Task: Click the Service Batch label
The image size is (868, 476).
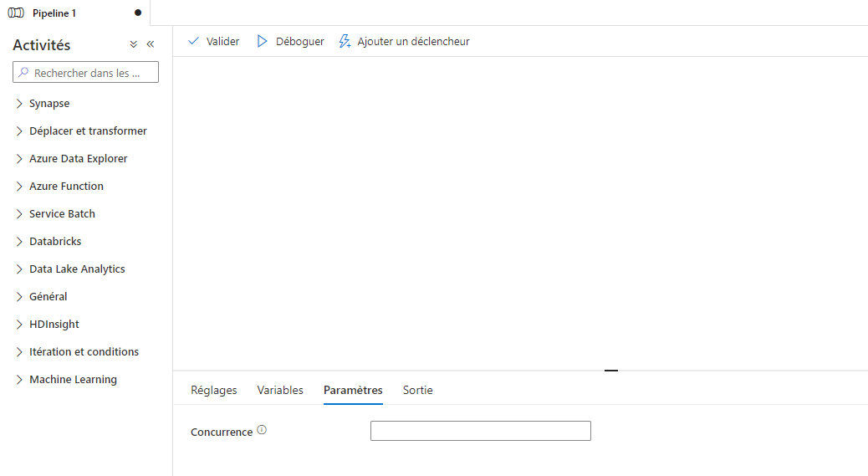Action: (x=62, y=214)
